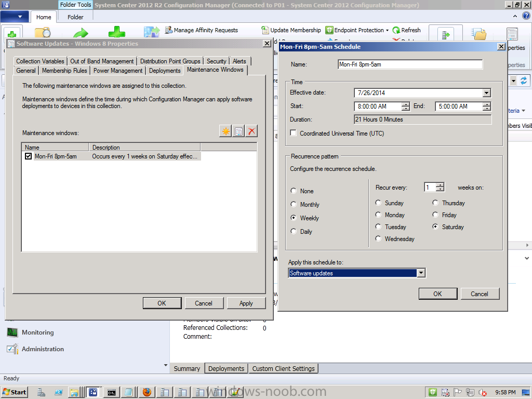
Task: Switch to the Collection Variables tab
Action: (40, 61)
